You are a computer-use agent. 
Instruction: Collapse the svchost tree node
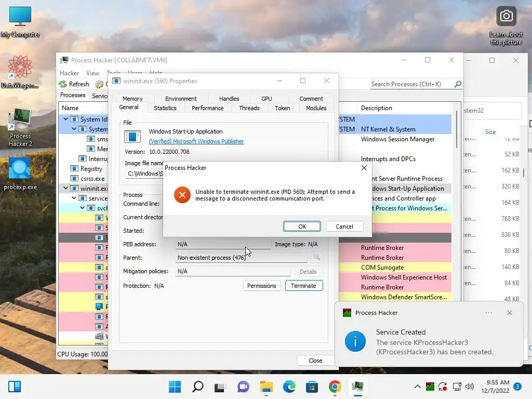(x=82, y=208)
